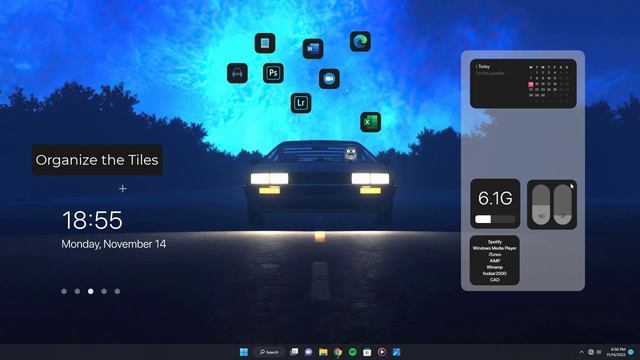
Task: Click the highlighted date in the calendar widget
Action: coord(531,84)
